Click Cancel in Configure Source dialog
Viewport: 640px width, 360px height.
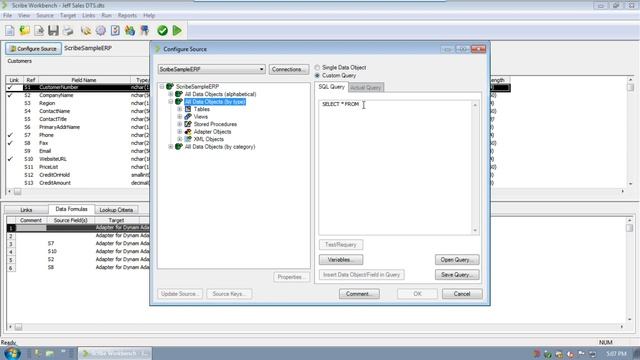click(x=462, y=294)
